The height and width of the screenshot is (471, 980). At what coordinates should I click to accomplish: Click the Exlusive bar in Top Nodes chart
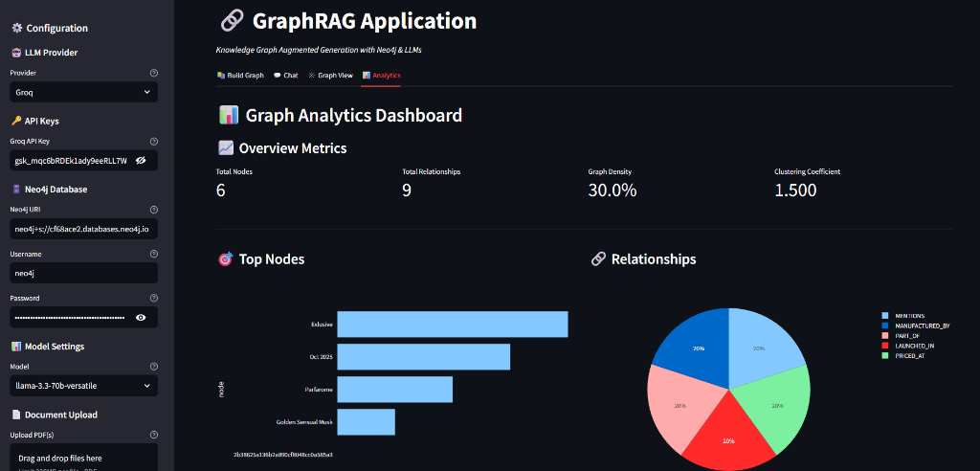453,324
